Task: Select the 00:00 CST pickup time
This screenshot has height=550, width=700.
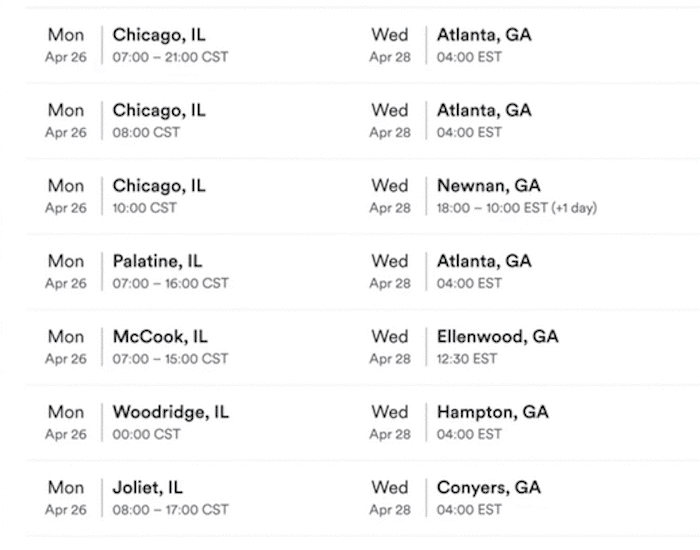Action: pos(146,434)
